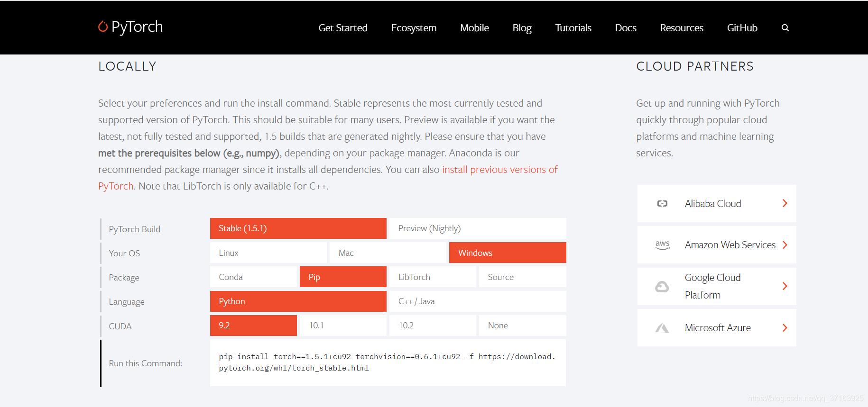Viewport: 868px width, 407px height.
Task: Click the pip install command text box
Action: (x=388, y=362)
